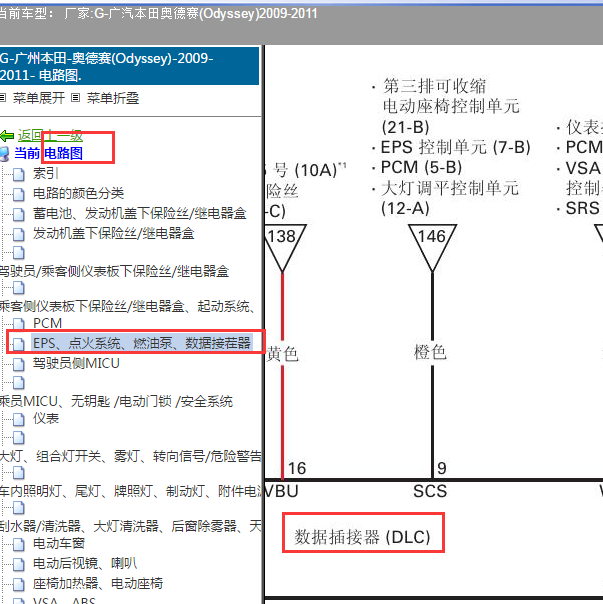Click 第三排可收缩 text in diagram
This screenshot has height=604, width=603.
435,86
